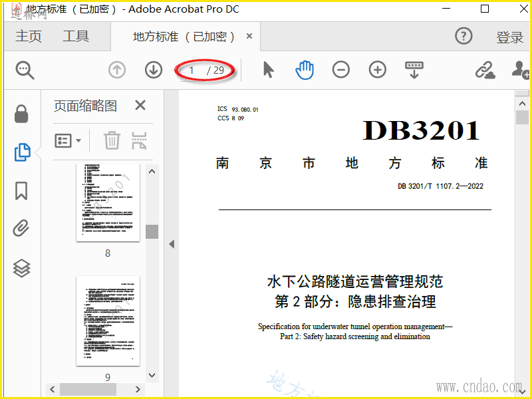Click 'Part 2: Safety hazard screening' text

pyautogui.click(x=355, y=336)
